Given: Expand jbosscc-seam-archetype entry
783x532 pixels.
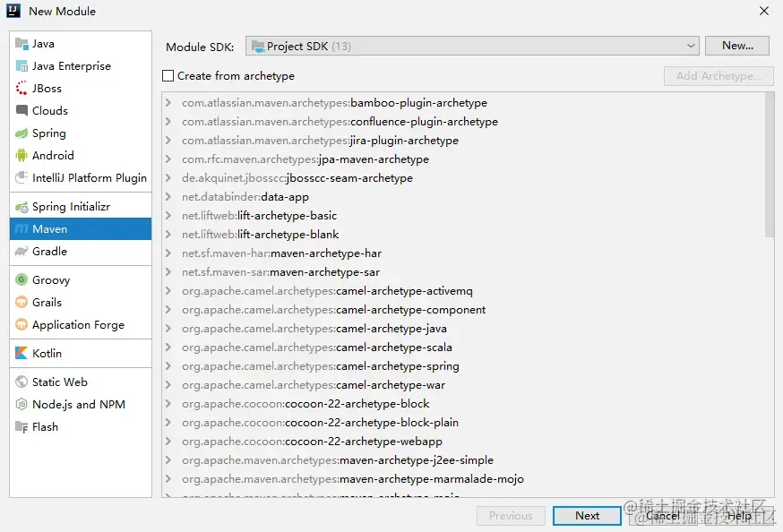Looking at the screenshot, I should tap(168, 177).
